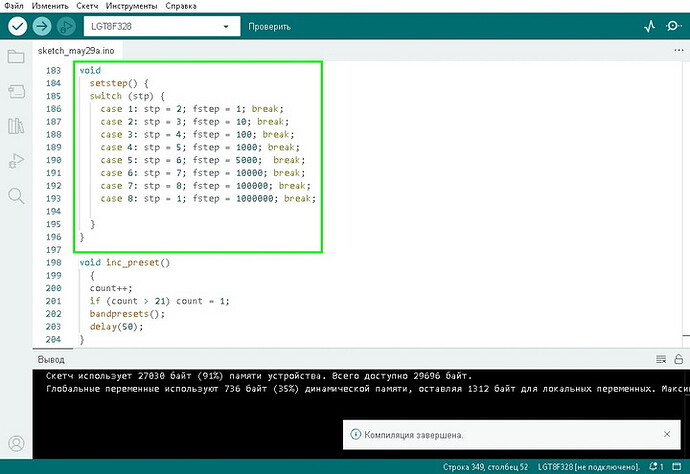This screenshot has width=690, height=474.
Task: Click on 'case 1: stp = 2' line
Action: point(192,109)
